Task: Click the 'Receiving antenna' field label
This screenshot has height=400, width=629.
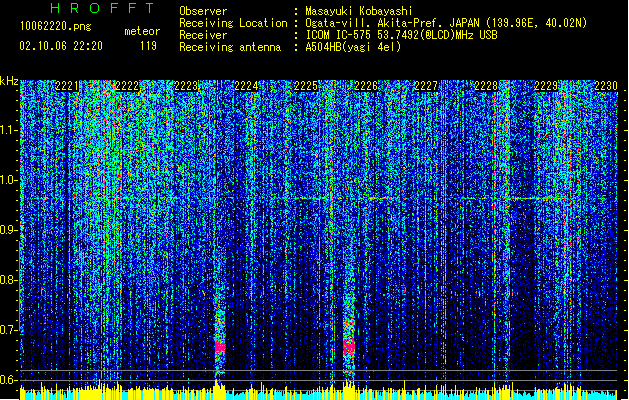Action: click(x=230, y=47)
